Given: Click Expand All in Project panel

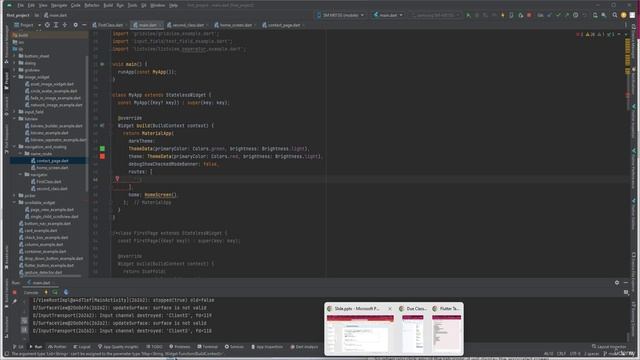Looking at the screenshot, I should pos(56,25).
